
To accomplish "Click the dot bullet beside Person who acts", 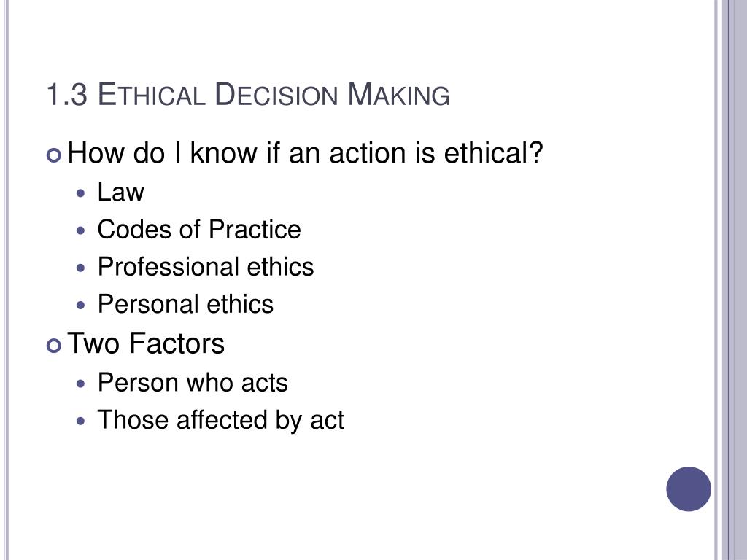I will [81, 384].
